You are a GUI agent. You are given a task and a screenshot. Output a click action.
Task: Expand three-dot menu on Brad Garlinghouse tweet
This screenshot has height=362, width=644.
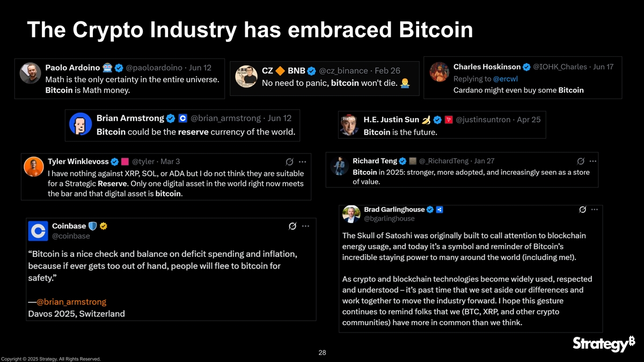(594, 209)
